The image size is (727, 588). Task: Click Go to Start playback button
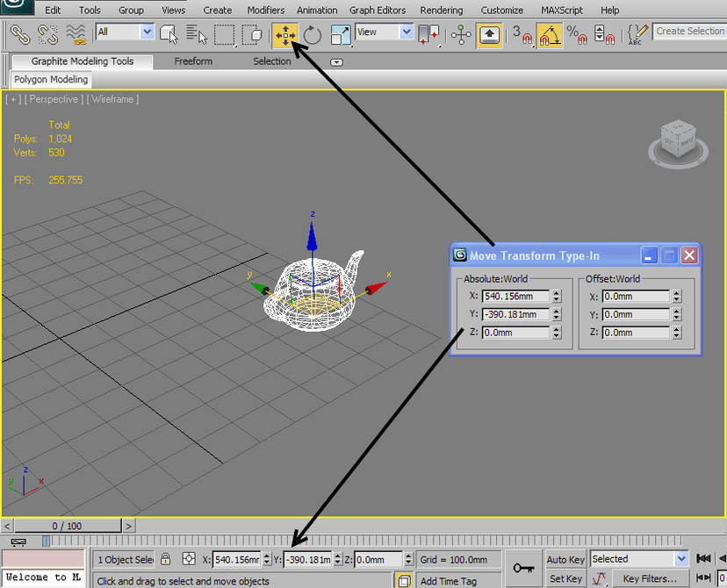[x=703, y=559]
